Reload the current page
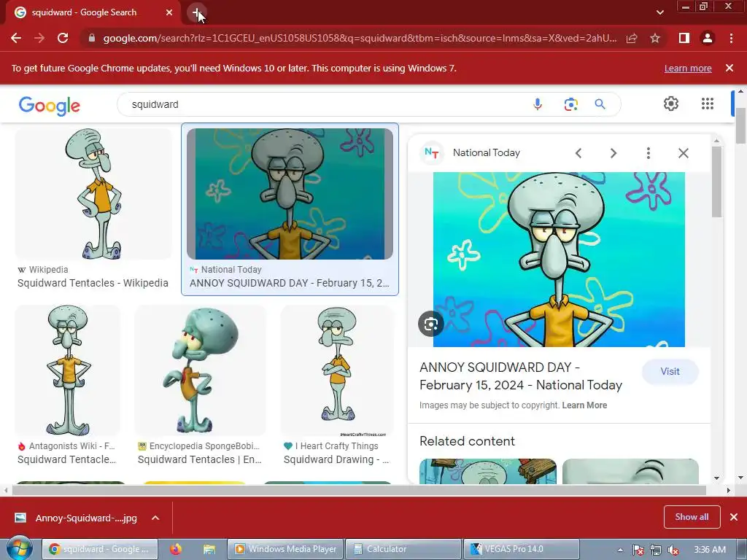This screenshot has height=560, width=747. (63, 38)
